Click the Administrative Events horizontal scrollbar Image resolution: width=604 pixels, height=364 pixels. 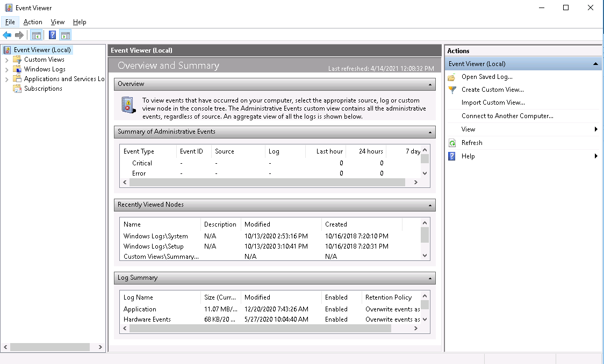point(267,183)
